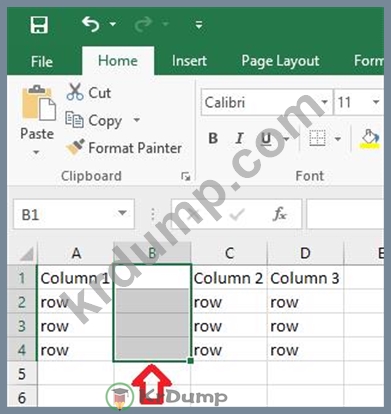Select cell containing Column 3
Screen dimensions: 391x414
coord(306,278)
